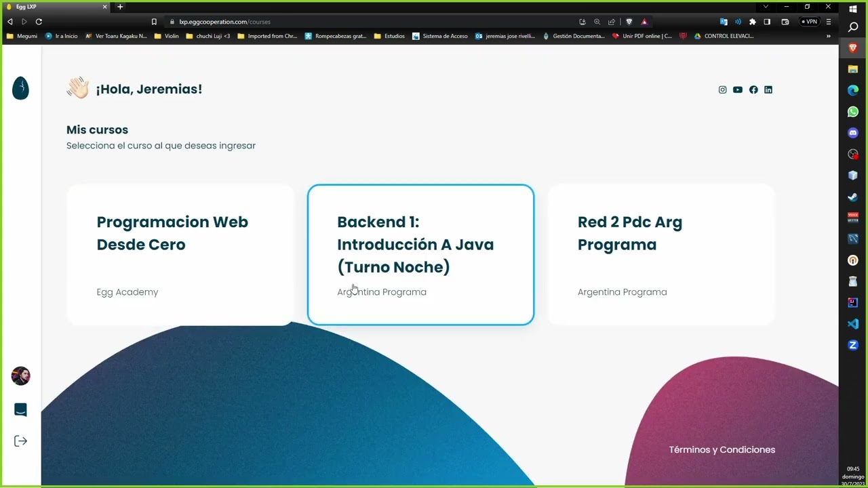This screenshot has width=868, height=488.
Task: Toggle the browser sidebar panel
Action: point(767,22)
